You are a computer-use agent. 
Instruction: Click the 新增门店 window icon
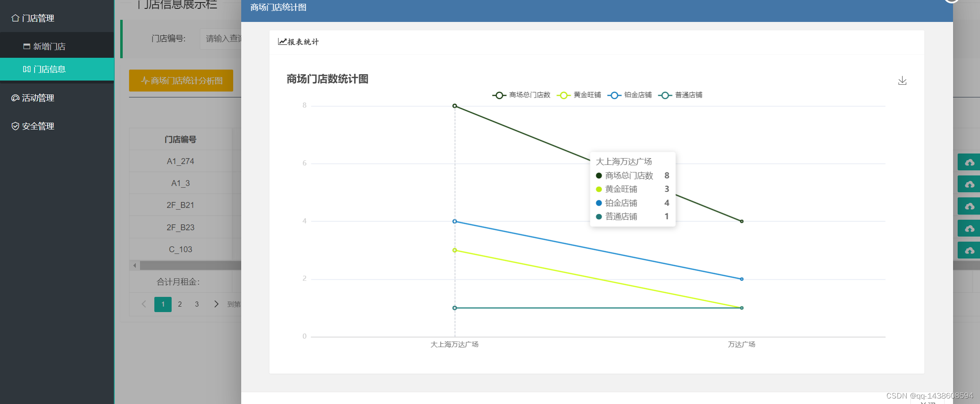(x=27, y=46)
